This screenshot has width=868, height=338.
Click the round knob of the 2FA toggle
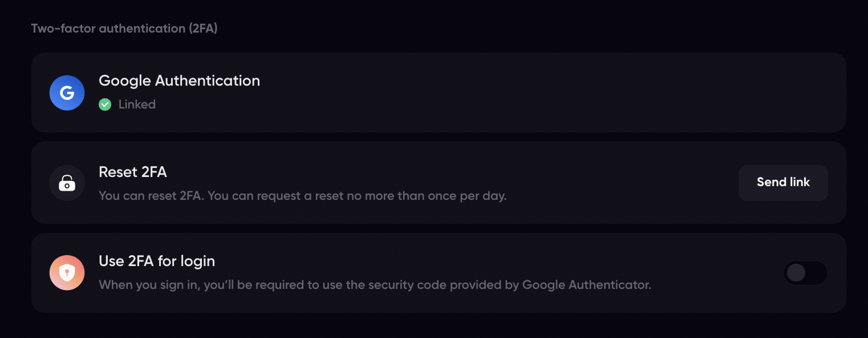click(796, 273)
